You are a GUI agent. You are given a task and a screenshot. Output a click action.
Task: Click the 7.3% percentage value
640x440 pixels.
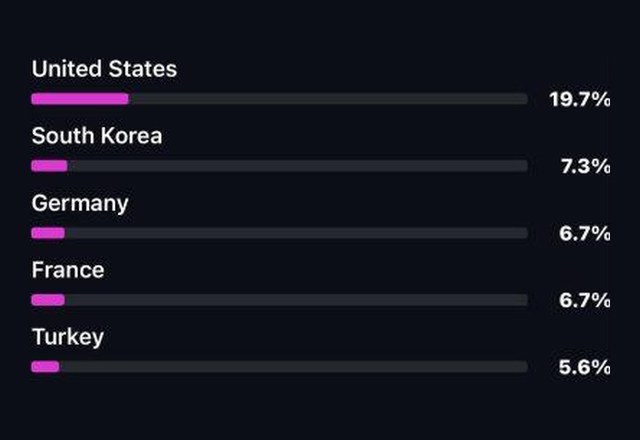point(586,166)
